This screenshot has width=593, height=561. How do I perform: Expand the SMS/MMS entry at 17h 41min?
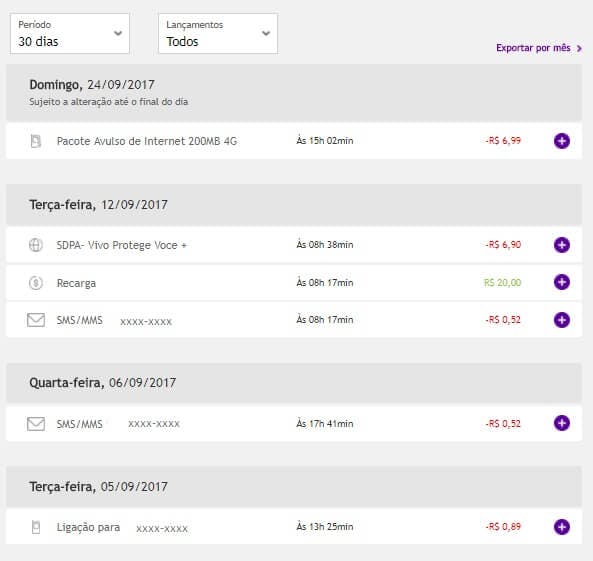(x=562, y=423)
